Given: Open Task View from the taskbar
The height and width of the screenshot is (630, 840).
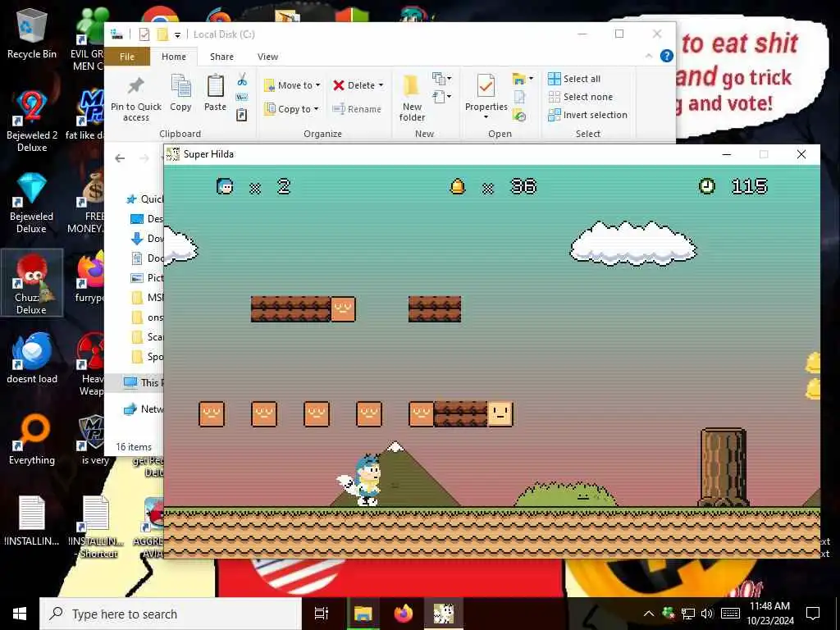Looking at the screenshot, I should pyautogui.click(x=322, y=614).
